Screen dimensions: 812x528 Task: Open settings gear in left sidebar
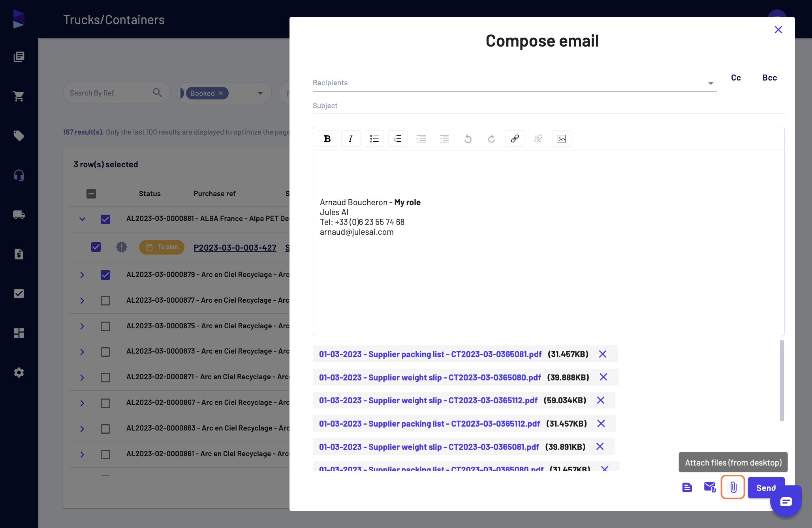(19, 373)
